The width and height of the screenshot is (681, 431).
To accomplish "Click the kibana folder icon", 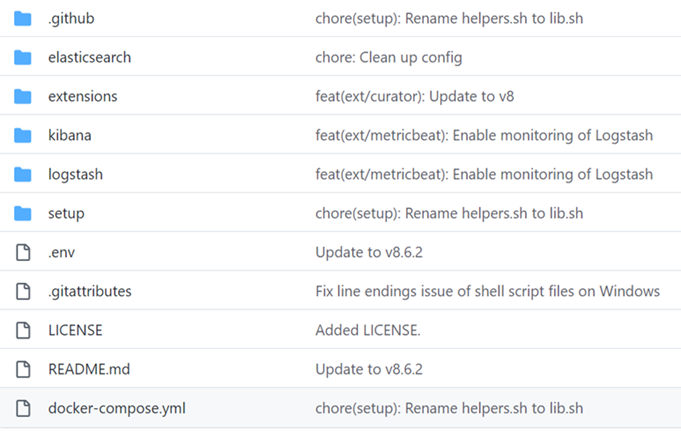I will [23, 136].
